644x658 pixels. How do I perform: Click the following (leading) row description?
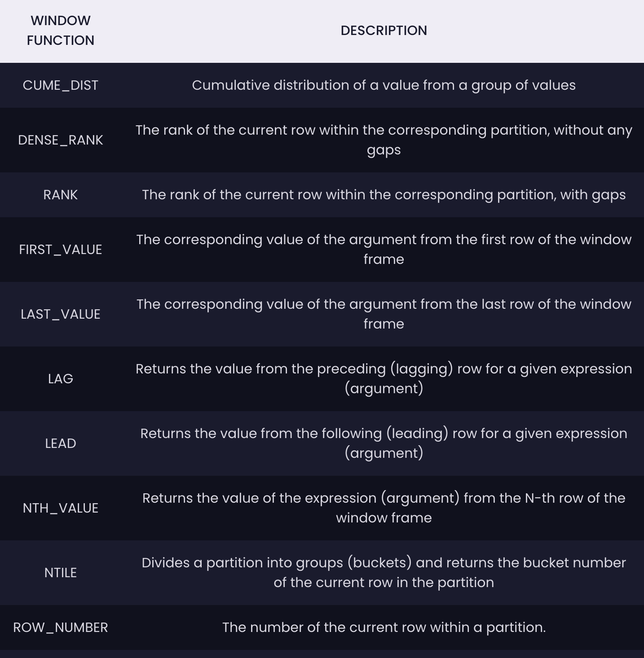pyautogui.click(x=384, y=443)
